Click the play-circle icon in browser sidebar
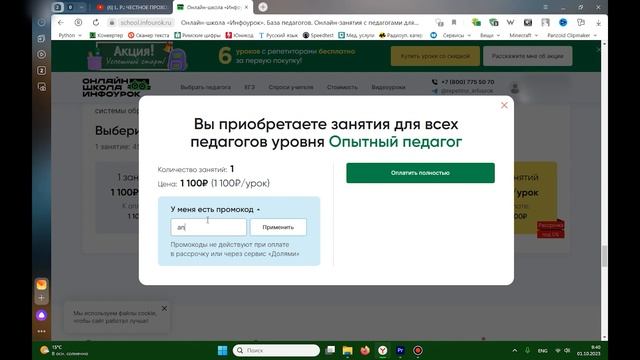640x360 pixels. pos(42,54)
